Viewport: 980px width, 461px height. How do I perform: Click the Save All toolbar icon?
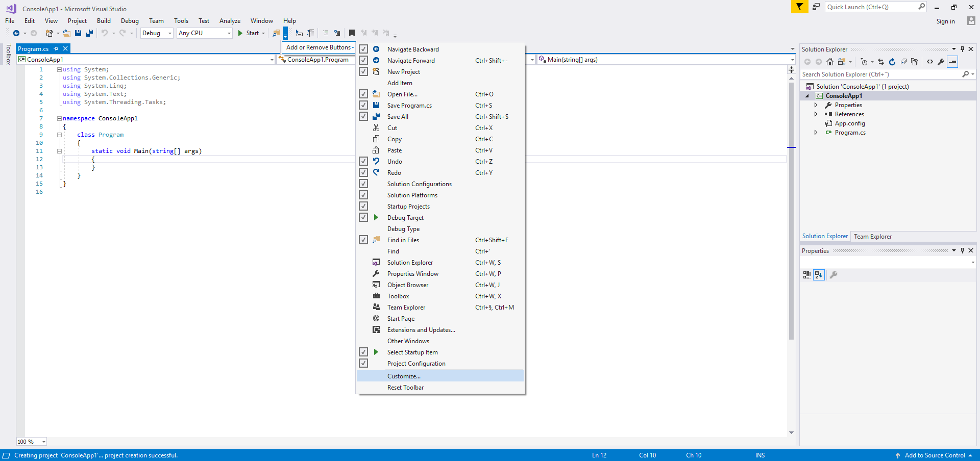pyautogui.click(x=89, y=33)
